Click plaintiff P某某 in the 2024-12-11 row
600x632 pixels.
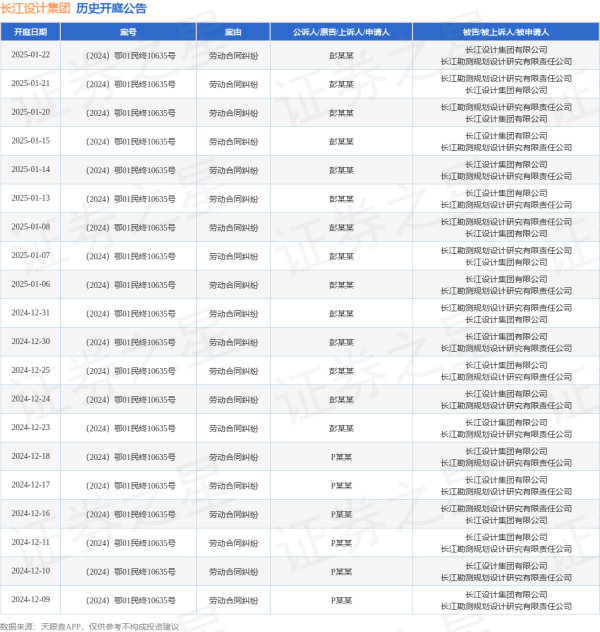tap(341, 543)
